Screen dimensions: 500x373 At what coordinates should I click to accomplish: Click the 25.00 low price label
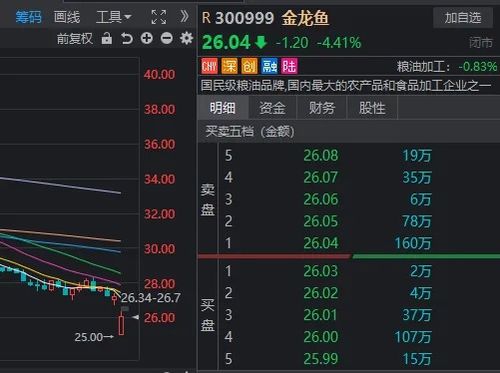(x=89, y=337)
